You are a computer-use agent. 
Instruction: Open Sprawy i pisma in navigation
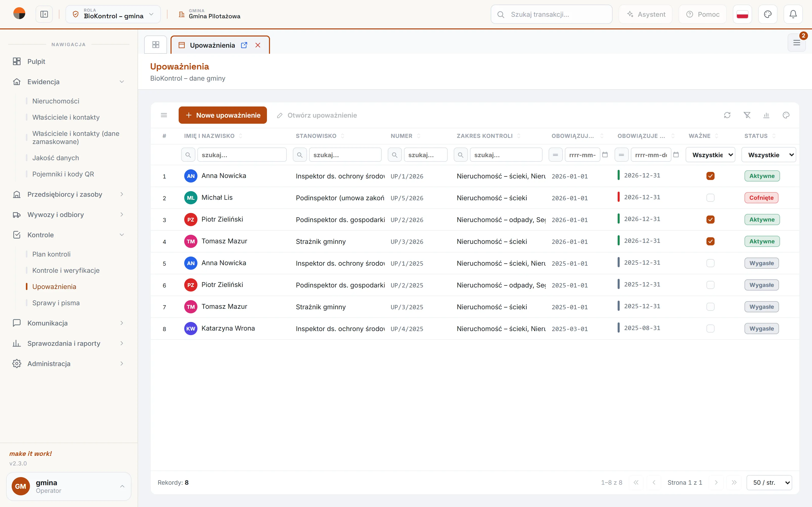click(56, 303)
